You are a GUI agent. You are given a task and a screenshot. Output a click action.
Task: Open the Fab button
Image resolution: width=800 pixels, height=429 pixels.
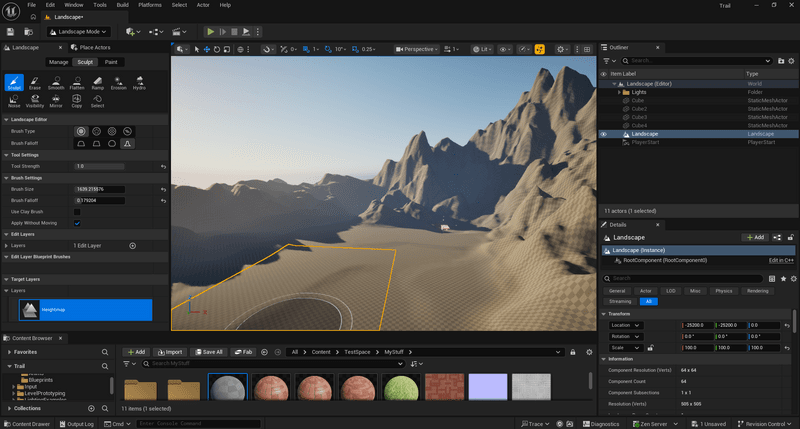pyautogui.click(x=243, y=352)
